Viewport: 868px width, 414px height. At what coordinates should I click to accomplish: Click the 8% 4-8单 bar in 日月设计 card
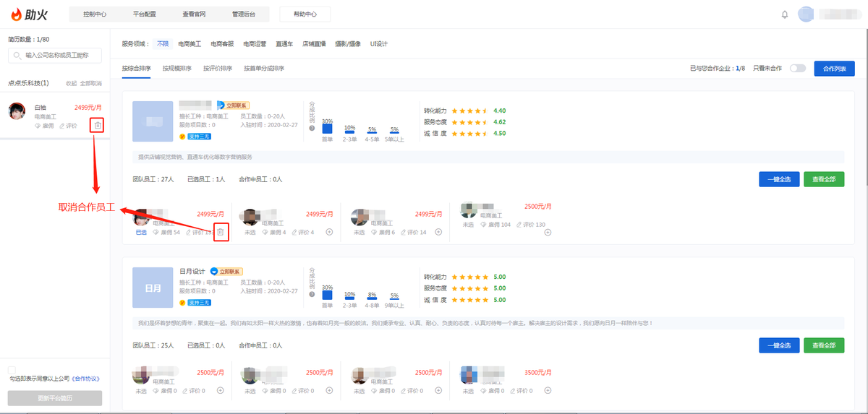tap(372, 298)
